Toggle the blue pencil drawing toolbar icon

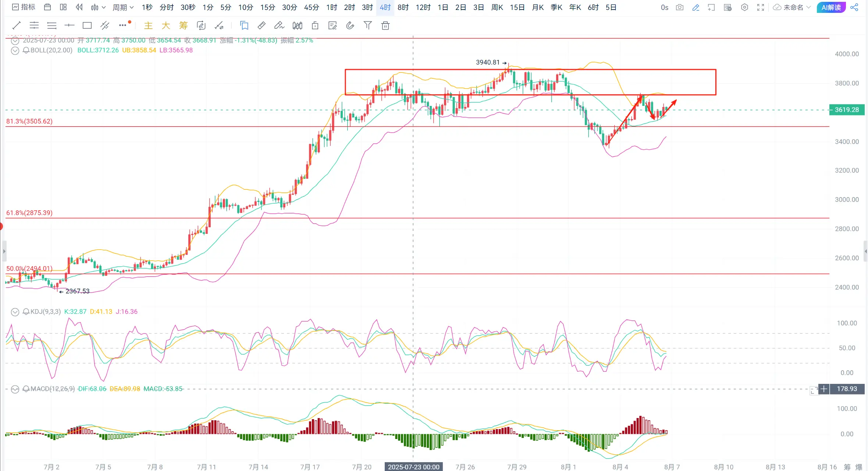click(x=696, y=7)
